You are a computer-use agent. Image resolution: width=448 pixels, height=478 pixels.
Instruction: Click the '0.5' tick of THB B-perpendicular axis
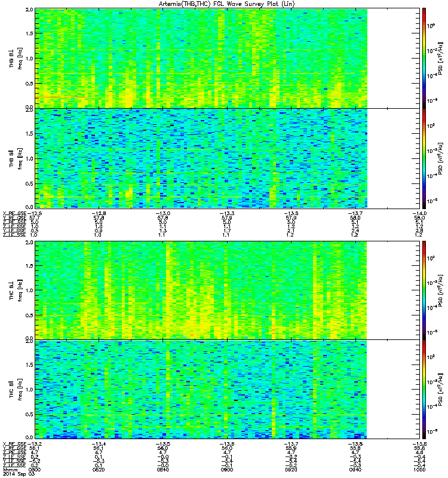[29, 84]
